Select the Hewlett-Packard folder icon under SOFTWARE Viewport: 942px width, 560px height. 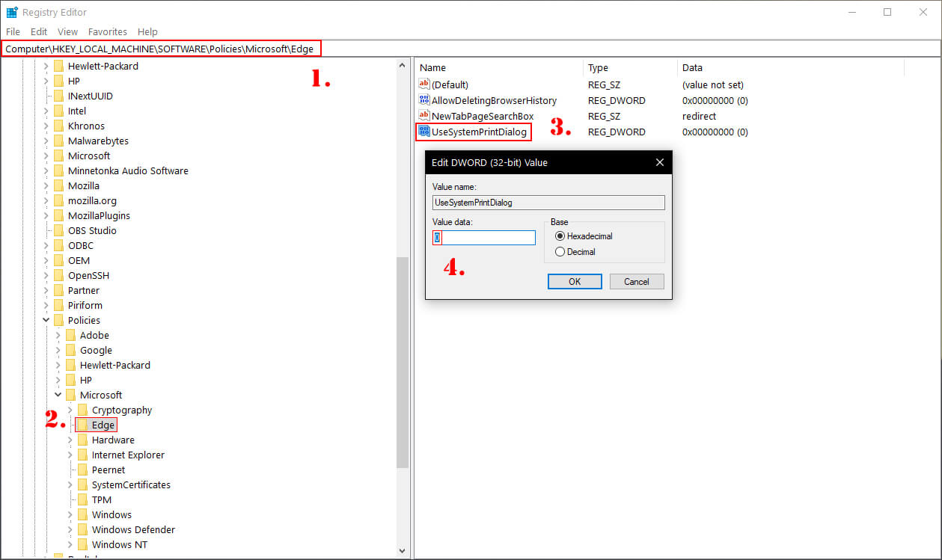pyautogui.click(x=58, y=66)
